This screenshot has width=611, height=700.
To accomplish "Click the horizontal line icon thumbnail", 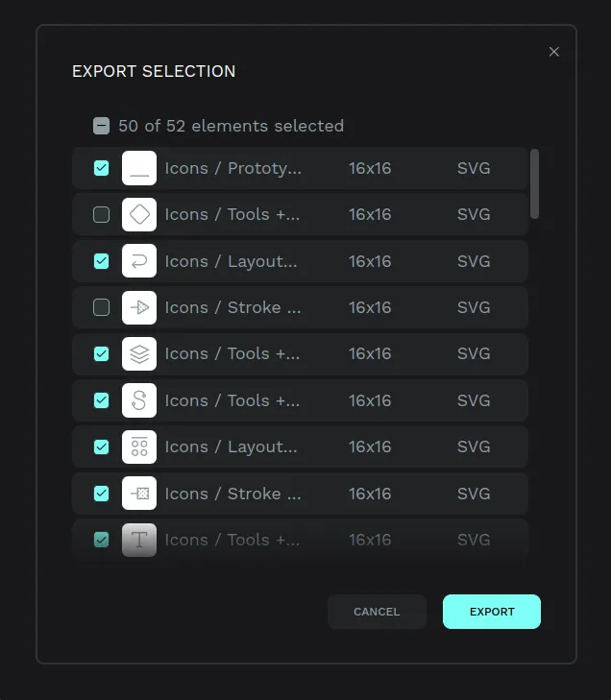I will click(x=139, y=168).
